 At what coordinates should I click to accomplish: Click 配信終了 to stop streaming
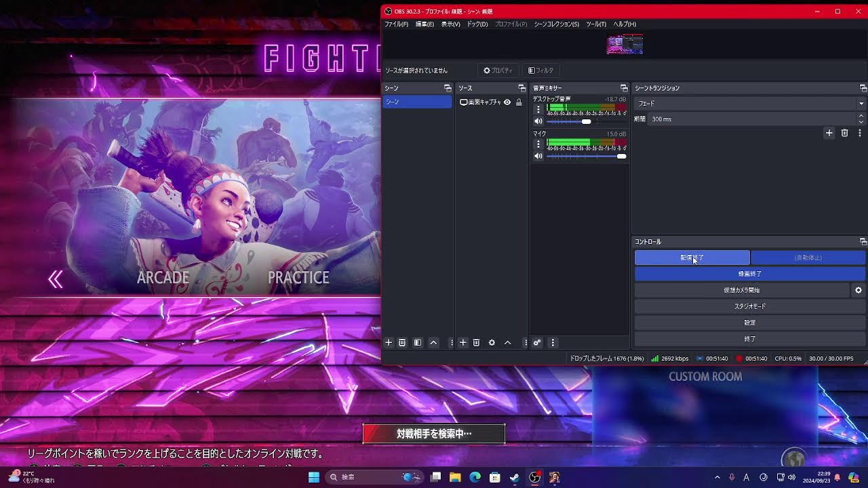click(x=692, y=258)
